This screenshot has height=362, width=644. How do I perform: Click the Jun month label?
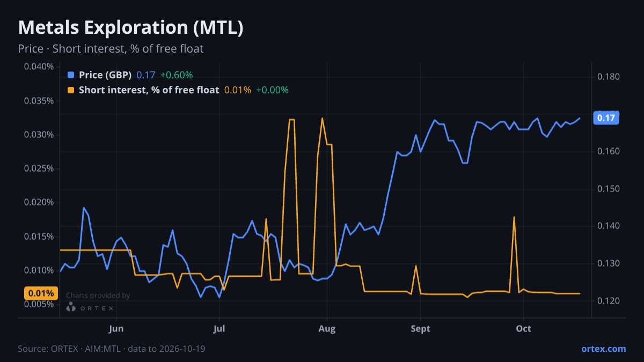(116, 329)
